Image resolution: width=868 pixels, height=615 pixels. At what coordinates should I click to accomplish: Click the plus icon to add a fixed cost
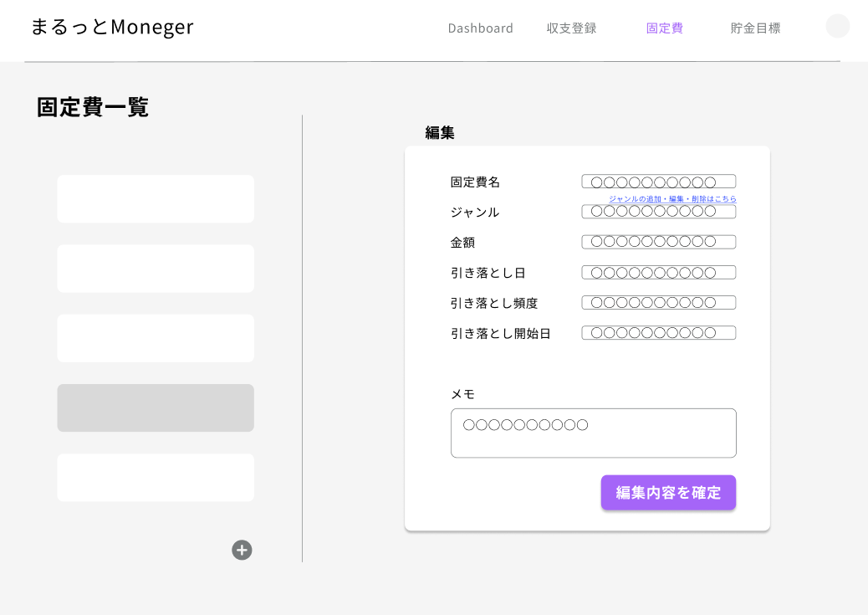(242, 551)
